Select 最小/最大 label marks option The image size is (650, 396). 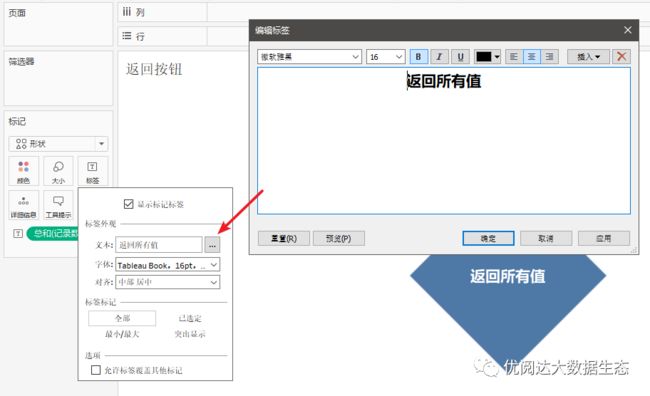(122, 334)
